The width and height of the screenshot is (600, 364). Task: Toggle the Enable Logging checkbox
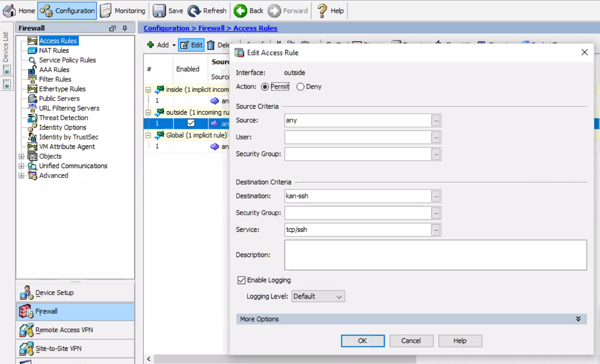pyautogui.click(x=241, y=280)
